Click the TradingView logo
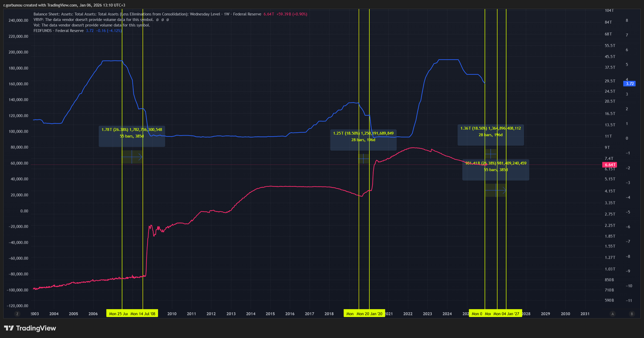The height and width of the screenshot is (338, 644). pyautogui.click(x=30, y=328)
